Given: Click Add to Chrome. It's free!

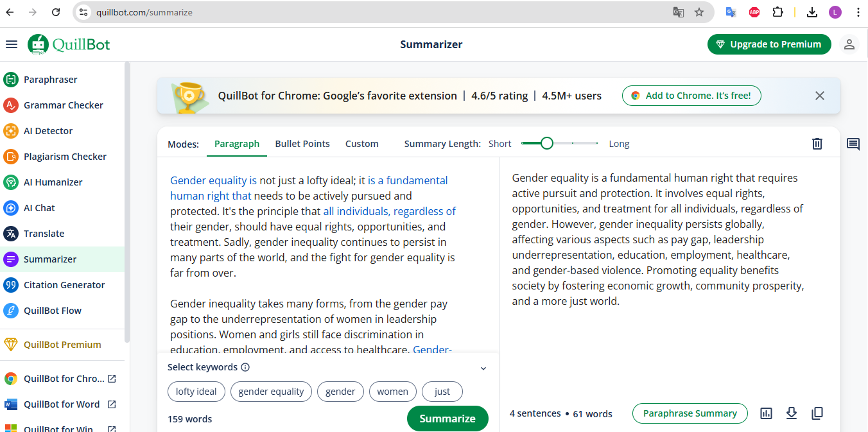Looking at the screenshot, I should tap(691, 96).
